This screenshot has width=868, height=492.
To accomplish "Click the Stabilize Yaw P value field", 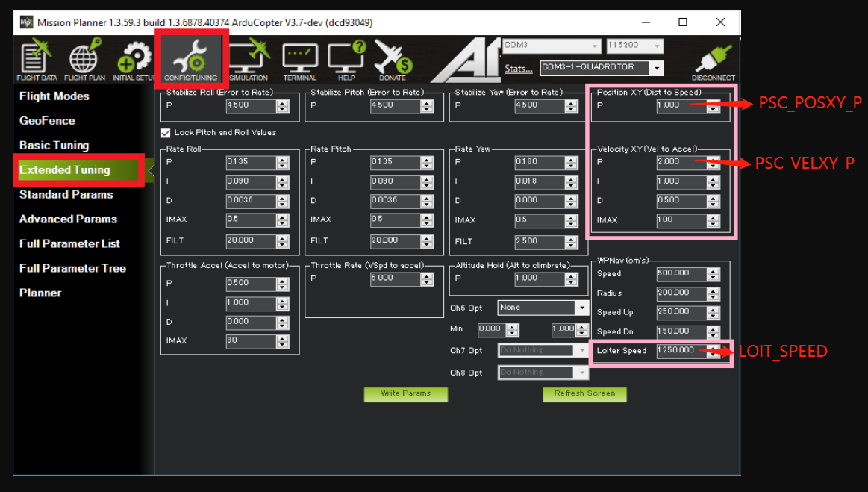I will pyautogui.click(x=540, y=106).
